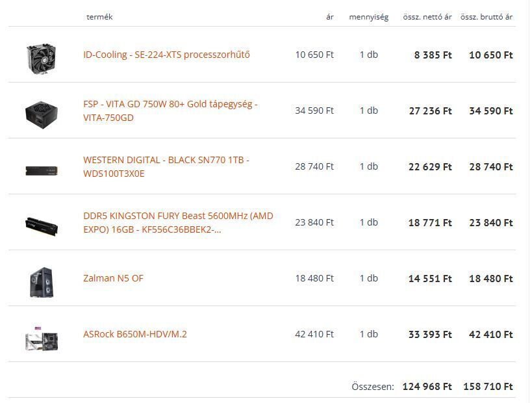The image size is (532, 403).
Task: Click the FSP power supply product thumbnail
Action: click(x=42, y=112)
